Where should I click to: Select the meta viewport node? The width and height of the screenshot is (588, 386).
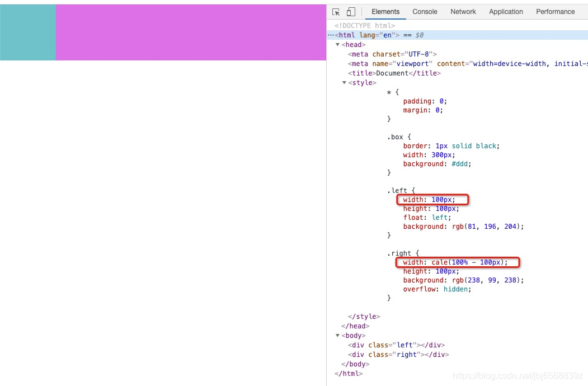coord(468,64)
